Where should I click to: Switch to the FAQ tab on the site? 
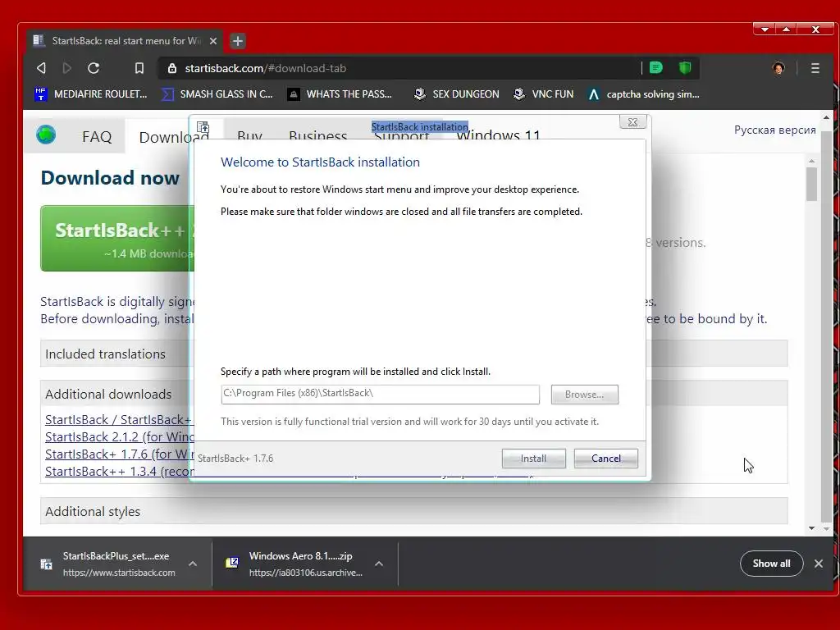point(97,137)
